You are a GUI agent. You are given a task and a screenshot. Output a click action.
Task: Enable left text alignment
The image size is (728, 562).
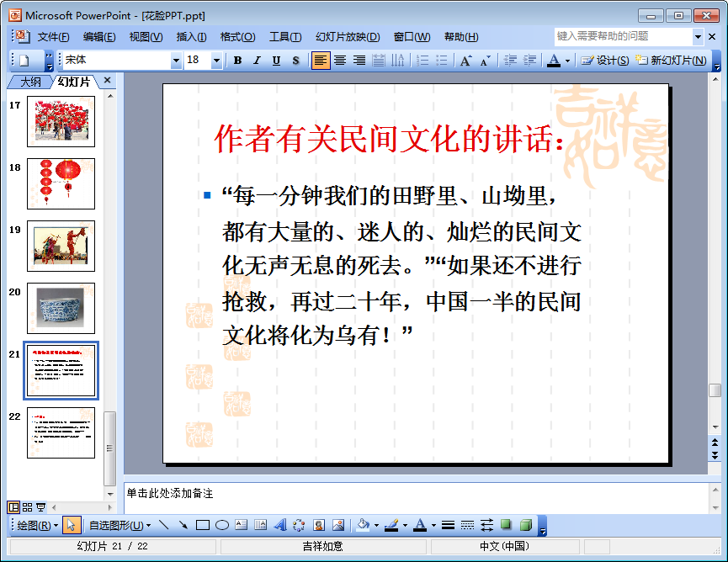[x=321, y=61]
